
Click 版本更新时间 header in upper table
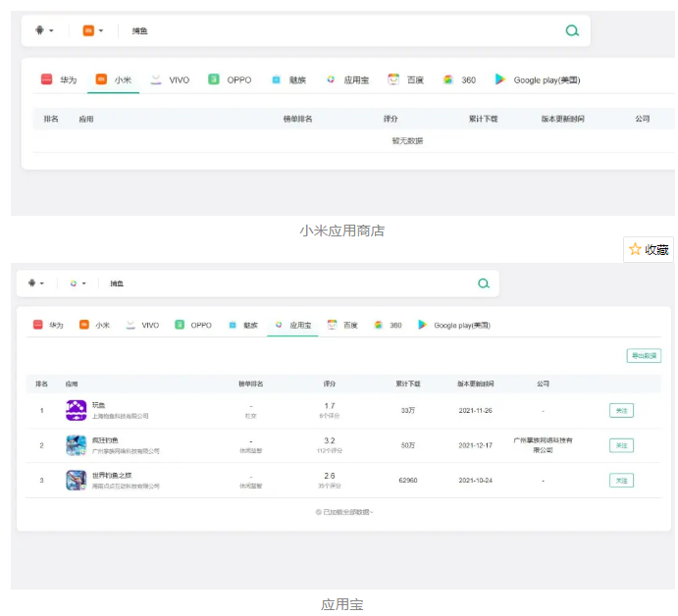[x=562, y=119]
